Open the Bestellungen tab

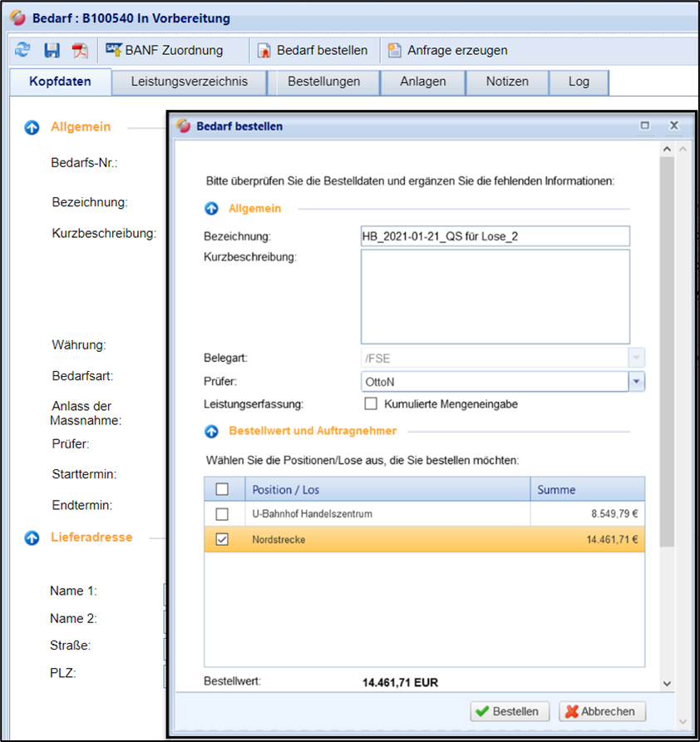(323, 82)
